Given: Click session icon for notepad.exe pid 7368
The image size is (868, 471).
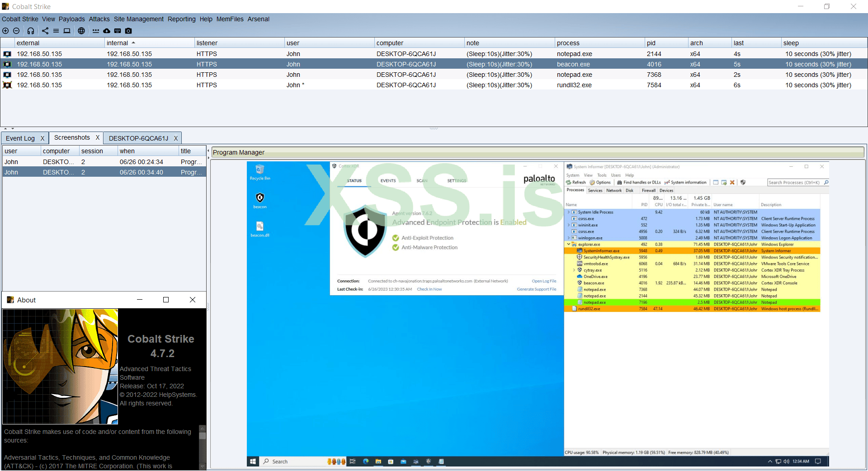Looking at the screenshot, I should tap(7, 75).
